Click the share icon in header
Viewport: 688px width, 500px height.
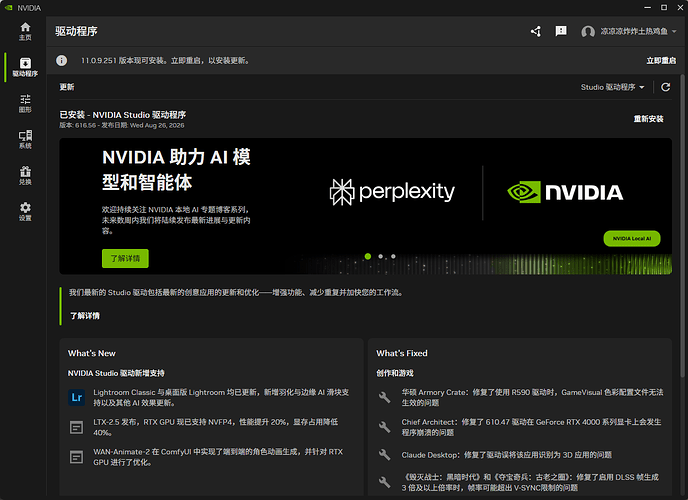point(536,31)
